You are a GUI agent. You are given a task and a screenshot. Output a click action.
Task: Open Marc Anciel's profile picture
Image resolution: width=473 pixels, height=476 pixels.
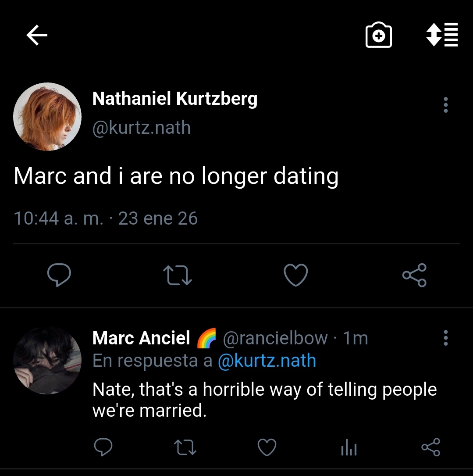[47, 360]
